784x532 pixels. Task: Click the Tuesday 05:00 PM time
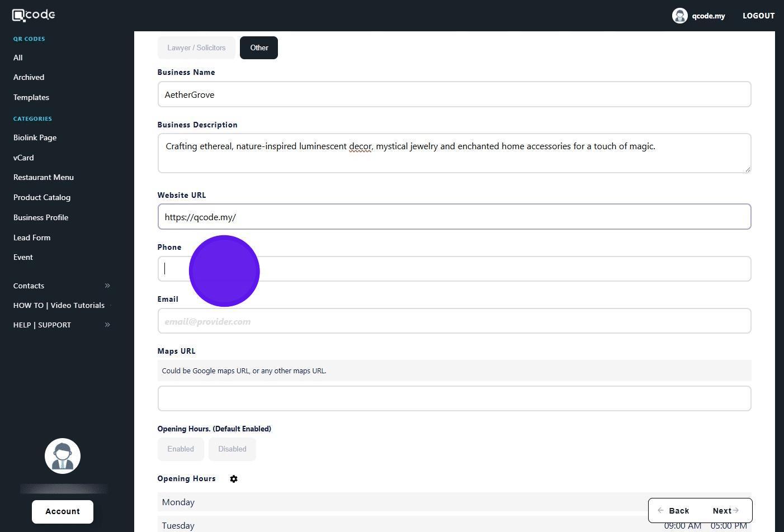point(729,526)
